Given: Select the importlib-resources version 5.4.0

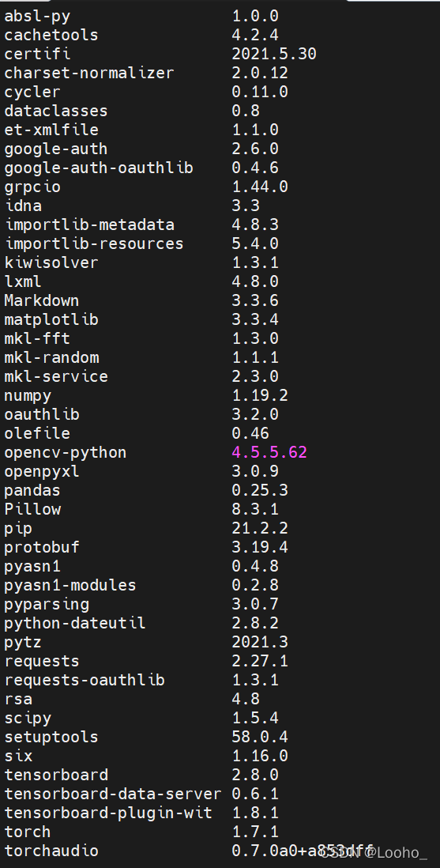Looking at the screenshot, I should pyautogui.click(x=254, y=243).
